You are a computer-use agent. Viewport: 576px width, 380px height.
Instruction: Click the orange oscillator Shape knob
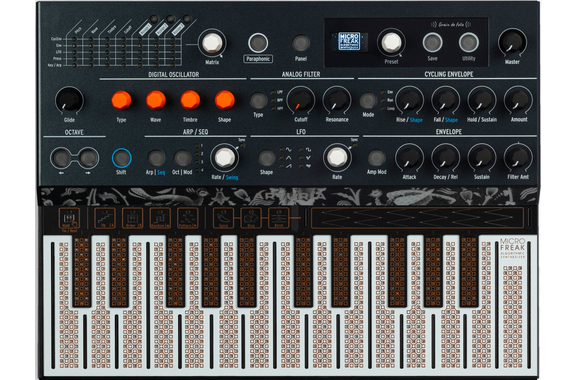coord(224,100)
